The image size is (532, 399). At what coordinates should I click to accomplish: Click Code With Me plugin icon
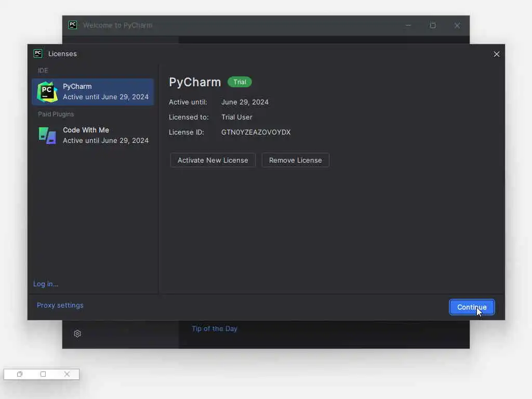click(47, 136)
